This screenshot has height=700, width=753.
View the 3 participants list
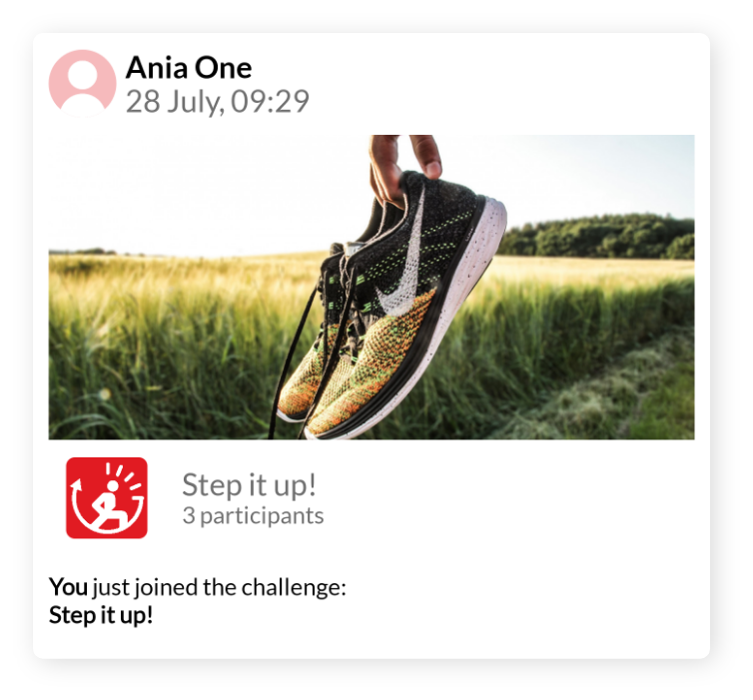click(x=253, y=516)
